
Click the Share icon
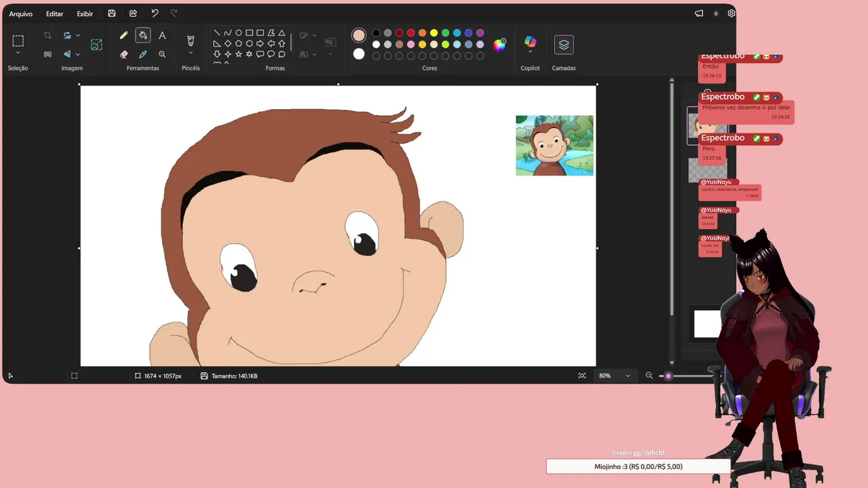click(x=133, y=14)
